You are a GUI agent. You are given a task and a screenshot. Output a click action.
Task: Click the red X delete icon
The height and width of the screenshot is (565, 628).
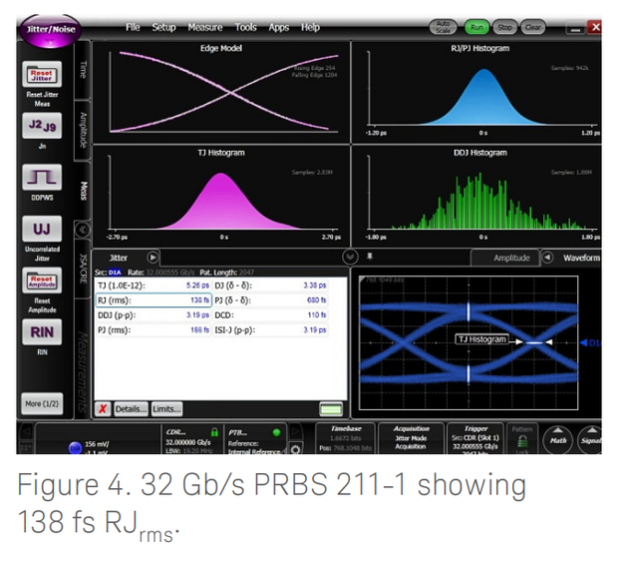click(103, 409)
